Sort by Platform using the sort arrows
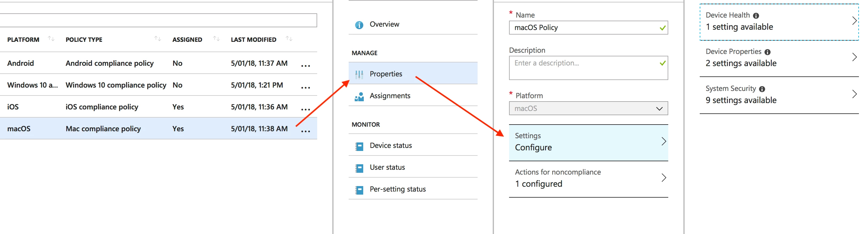This screenshot has width=868, height=234. [51, 38]
